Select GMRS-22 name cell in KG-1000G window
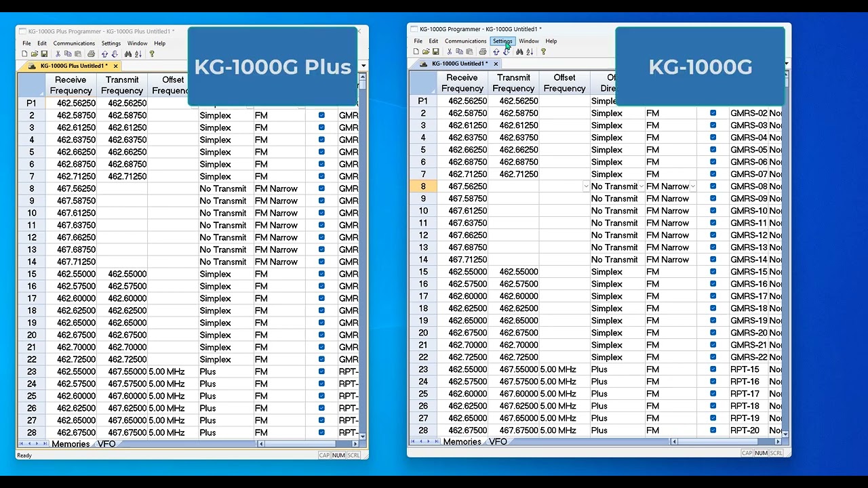Viewport: 868px width, 488px height. [749, 357]
